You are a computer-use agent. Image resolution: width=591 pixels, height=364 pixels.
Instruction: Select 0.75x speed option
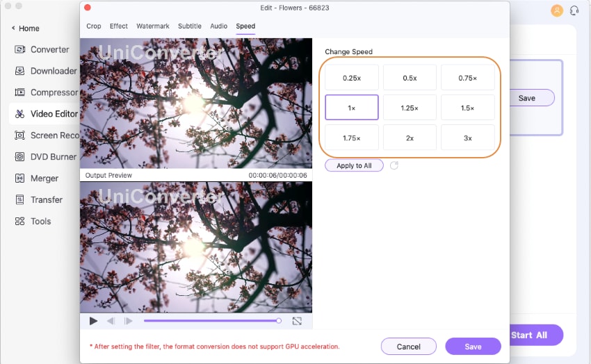click(468, 78)
